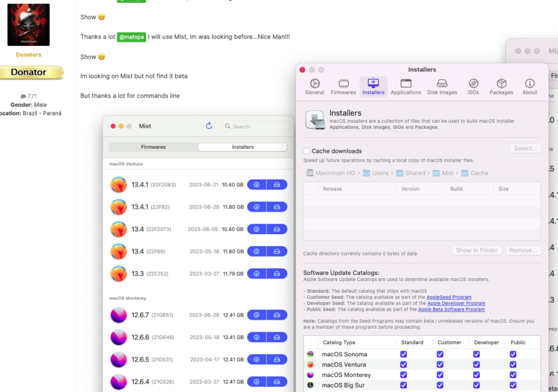This screenshot has width=558, height=392.
Task: Open the Apple Developer Program link
Action: click(x=456, y=303)
